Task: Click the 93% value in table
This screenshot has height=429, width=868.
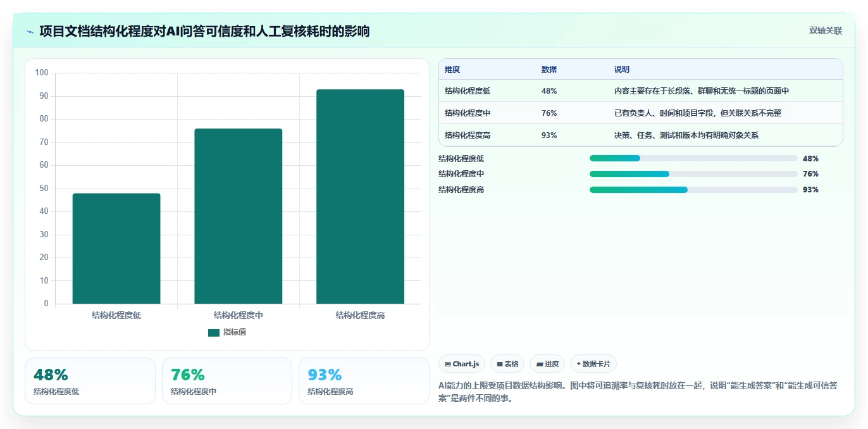Action: [x=549, y=135]
